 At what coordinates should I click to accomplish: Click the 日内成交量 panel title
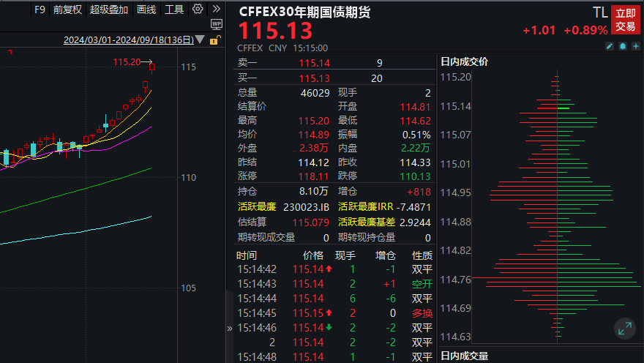pos(464,356)
